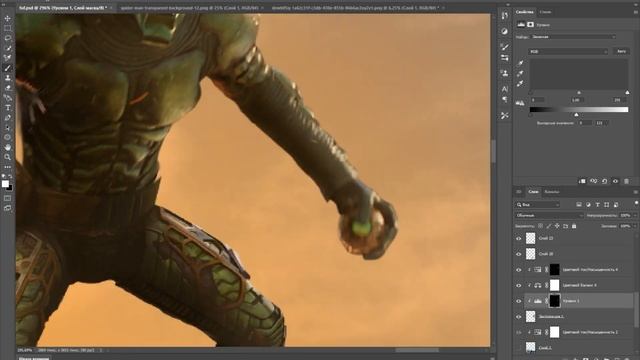Click the white input levels slider handle
640x360 pixels.
pyautogui.click(x=627, y=93)
